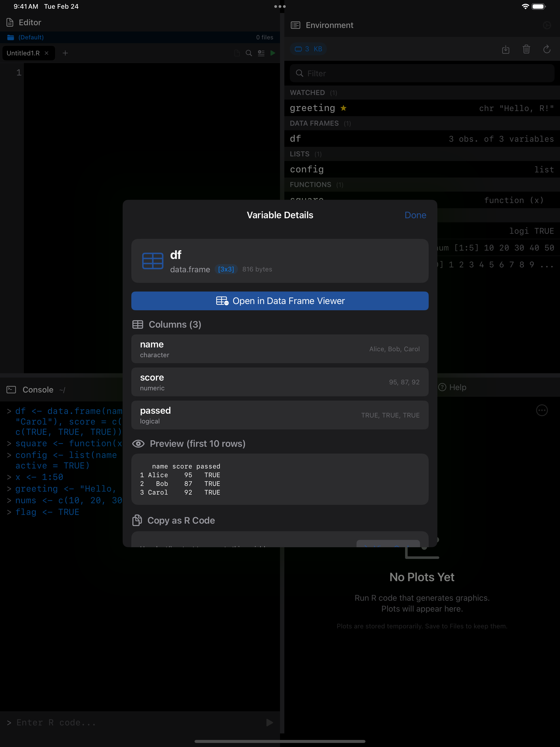Open Environment settings gear
This screenshot has width=560, height=747.
click(547, 25)
